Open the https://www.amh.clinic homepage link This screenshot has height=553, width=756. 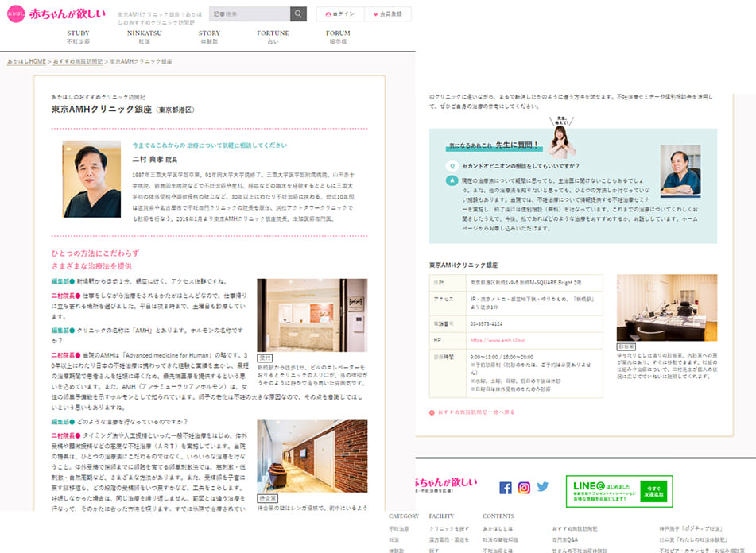click(498, 340)
